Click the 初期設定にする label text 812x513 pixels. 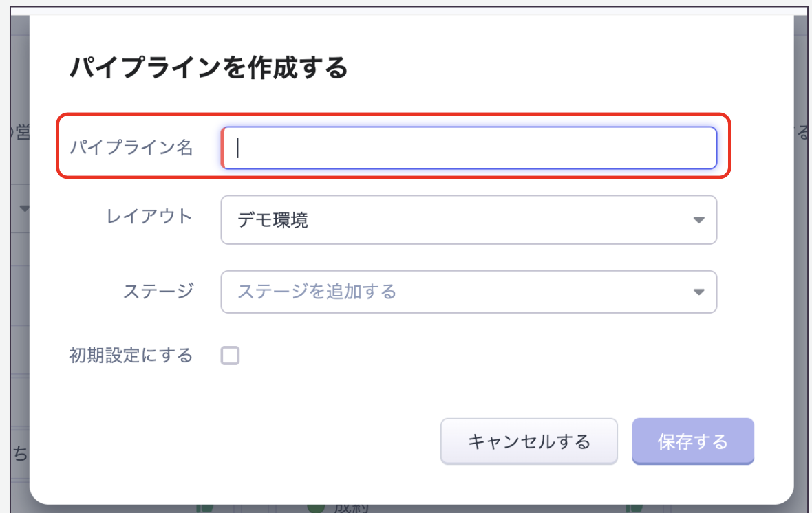131,356
